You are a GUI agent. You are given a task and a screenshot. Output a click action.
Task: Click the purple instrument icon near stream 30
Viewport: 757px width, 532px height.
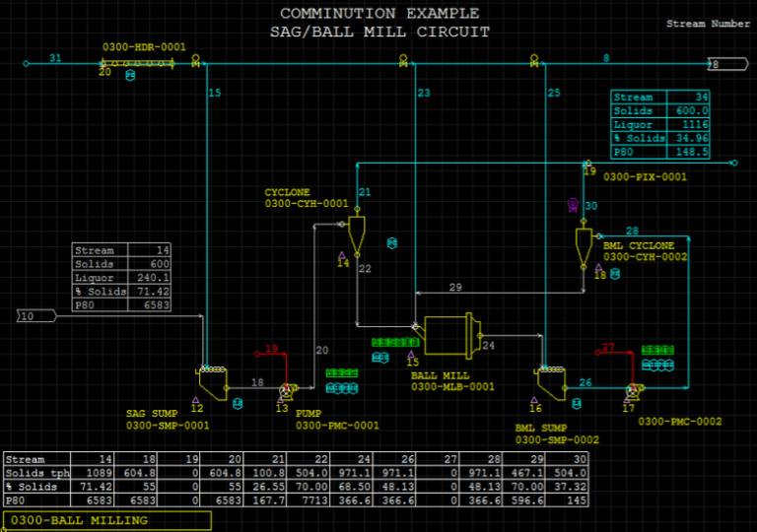[x=572, y=204]
